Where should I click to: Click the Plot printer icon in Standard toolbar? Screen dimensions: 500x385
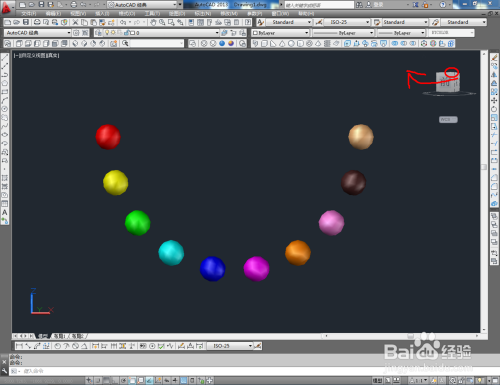coord(37,22)
